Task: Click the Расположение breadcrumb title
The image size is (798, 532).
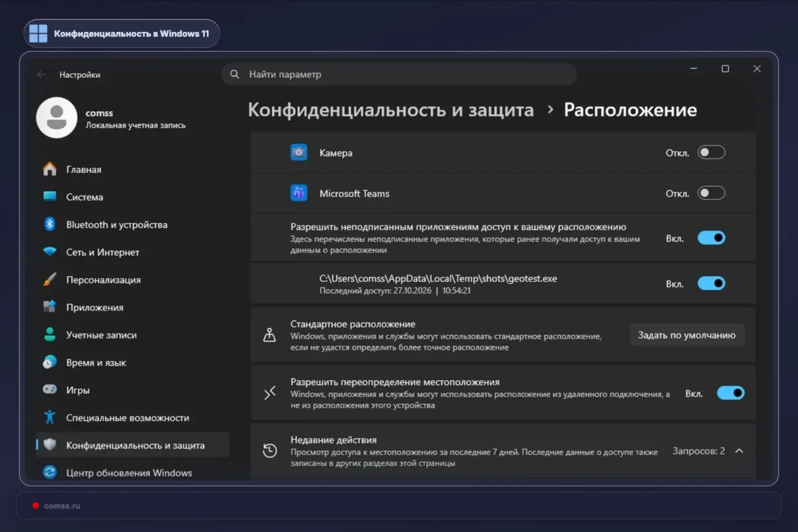Action: [x=630, y=110]
